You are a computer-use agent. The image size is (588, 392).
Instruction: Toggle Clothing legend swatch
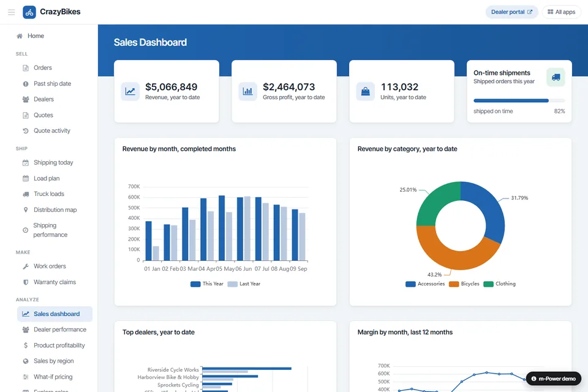[489, 284]
